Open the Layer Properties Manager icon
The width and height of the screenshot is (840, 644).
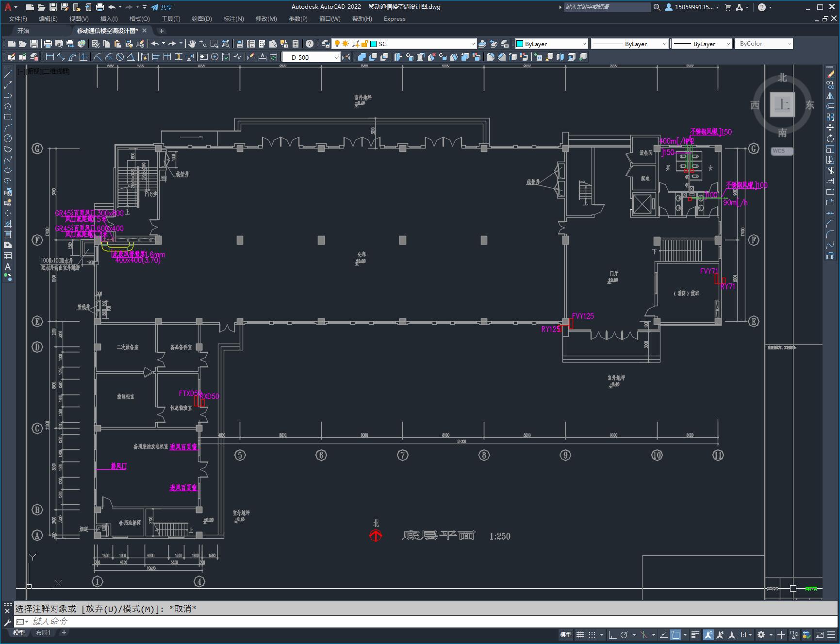point(326,44)
